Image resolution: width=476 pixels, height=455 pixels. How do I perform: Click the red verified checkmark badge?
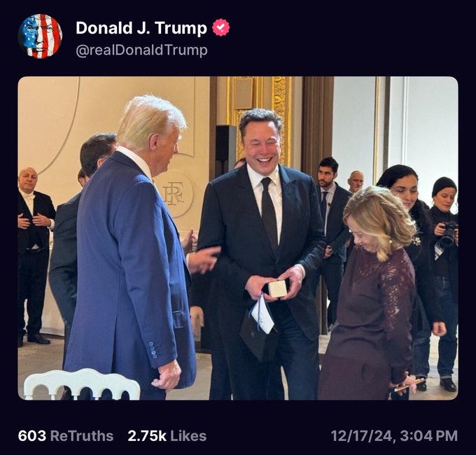[220, 27]
